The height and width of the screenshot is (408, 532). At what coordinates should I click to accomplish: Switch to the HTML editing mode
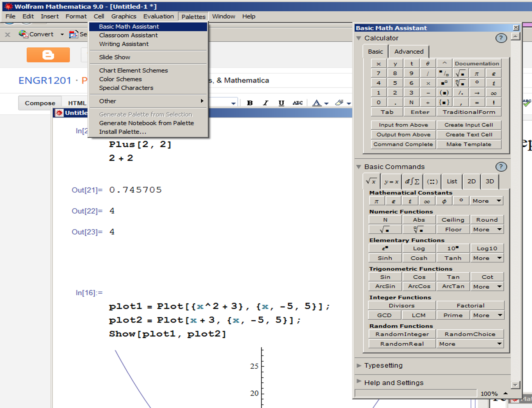pos(77,103)
